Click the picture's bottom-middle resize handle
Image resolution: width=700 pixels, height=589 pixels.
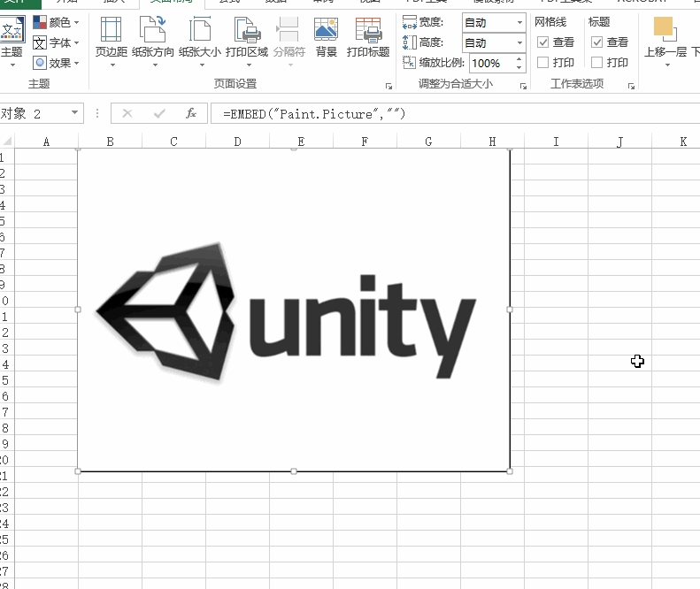[x=294, y=471]
